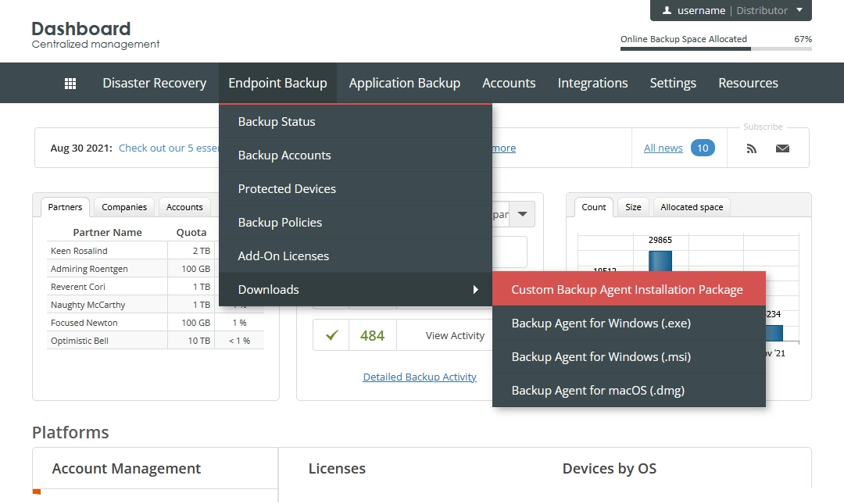This screenshot has width=844, height=504.
Task: Click the news count badge 10
Action: 703,148
